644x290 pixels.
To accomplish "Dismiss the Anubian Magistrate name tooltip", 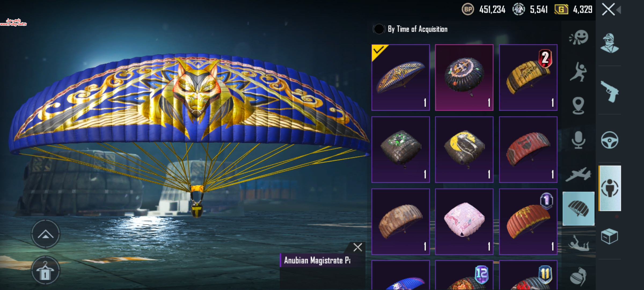I will tap(358, 247).
